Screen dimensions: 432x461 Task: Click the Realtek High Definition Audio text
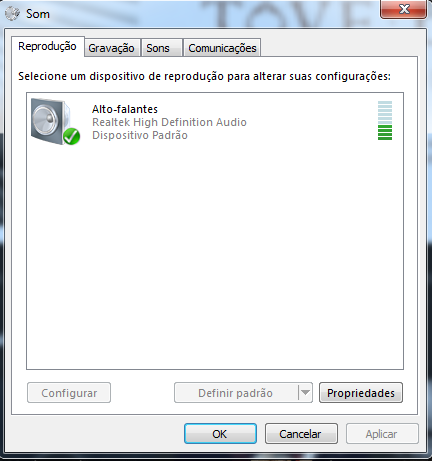tap(169, 122)
